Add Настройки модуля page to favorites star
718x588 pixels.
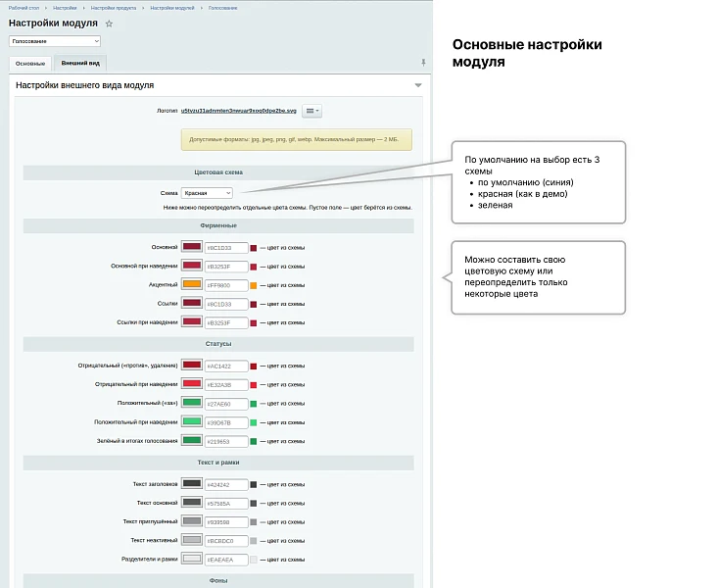tap(109, 24)
